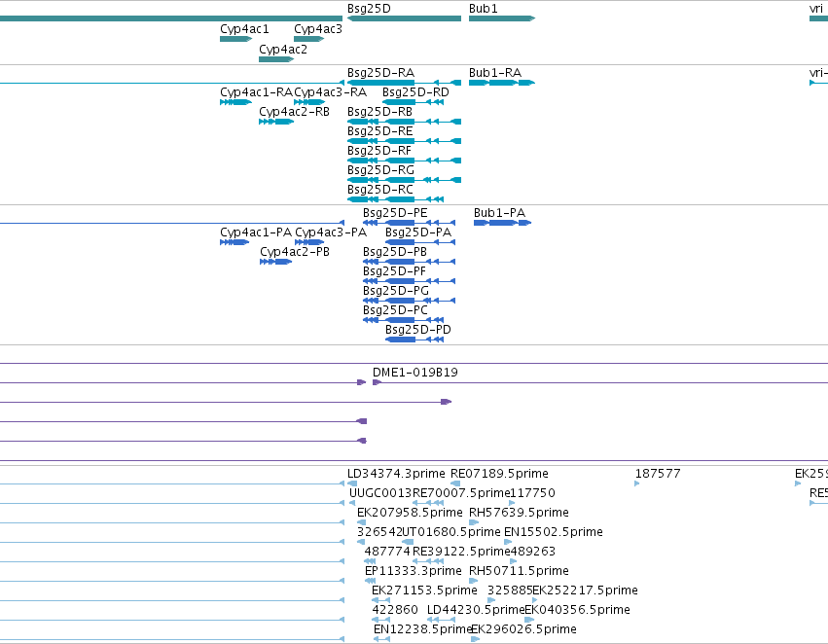828x644 pixels.
Task: Select the Bsg25D-PE protein feature
Action: (x=410, y=223)
